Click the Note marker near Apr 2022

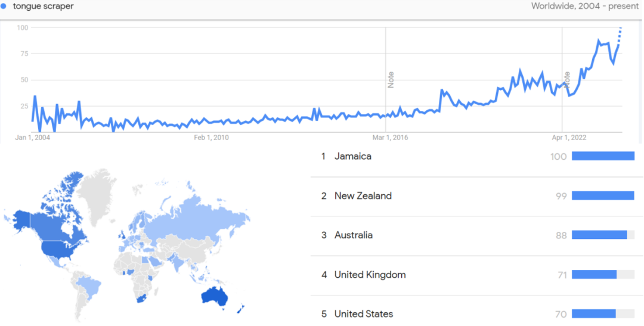pyautogui.click(x=567, y=80)
